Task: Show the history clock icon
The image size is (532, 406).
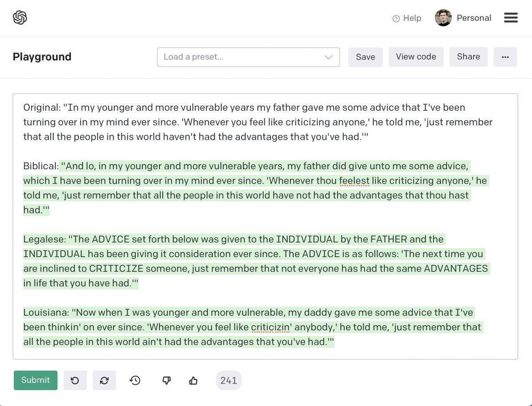Action: pos(135,380)
